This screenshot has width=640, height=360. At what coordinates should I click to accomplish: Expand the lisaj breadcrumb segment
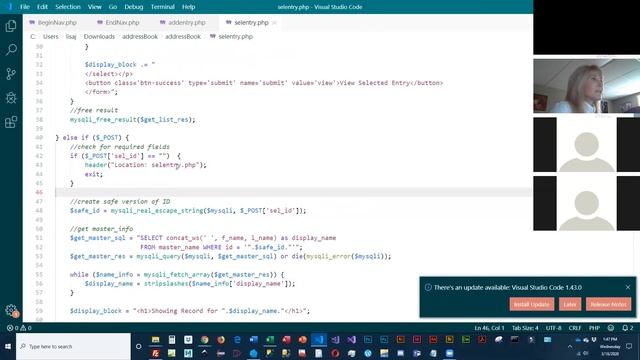tap(71, 36)
